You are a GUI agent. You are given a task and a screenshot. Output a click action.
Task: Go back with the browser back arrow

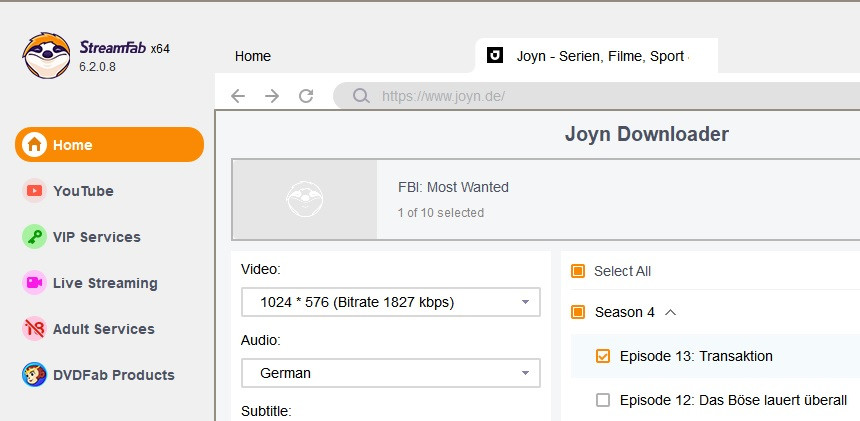(x=237, y=96)
